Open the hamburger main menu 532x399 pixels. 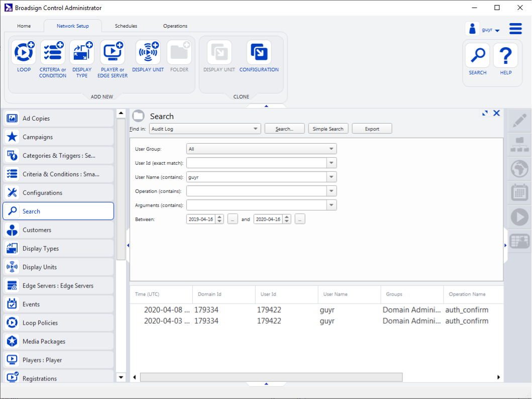(x=515, y=29)
